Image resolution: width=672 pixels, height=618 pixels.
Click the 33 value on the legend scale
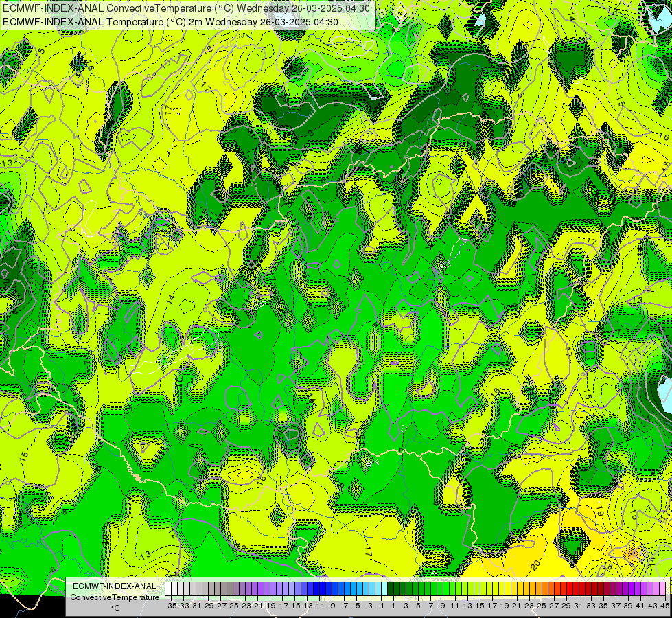click(591, 606)
